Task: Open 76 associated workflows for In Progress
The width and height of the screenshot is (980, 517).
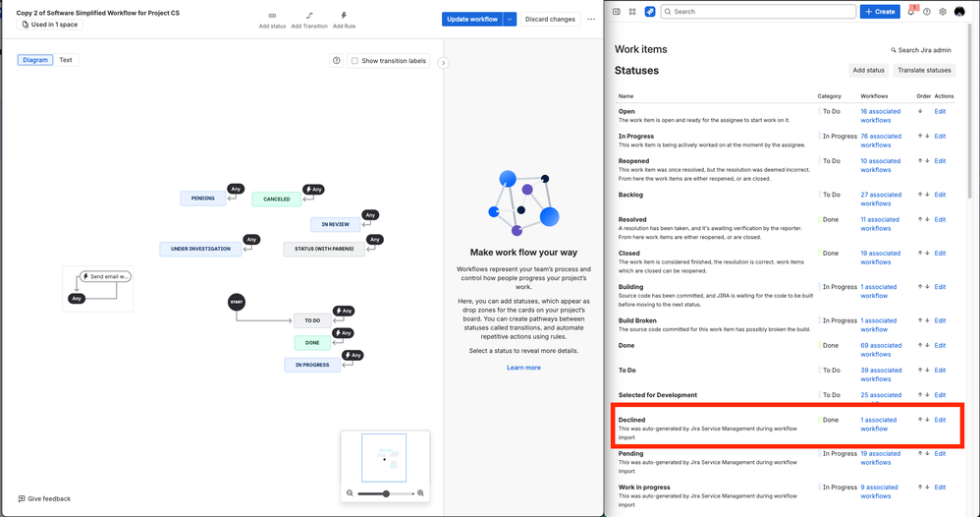Action: click(881, 141)
